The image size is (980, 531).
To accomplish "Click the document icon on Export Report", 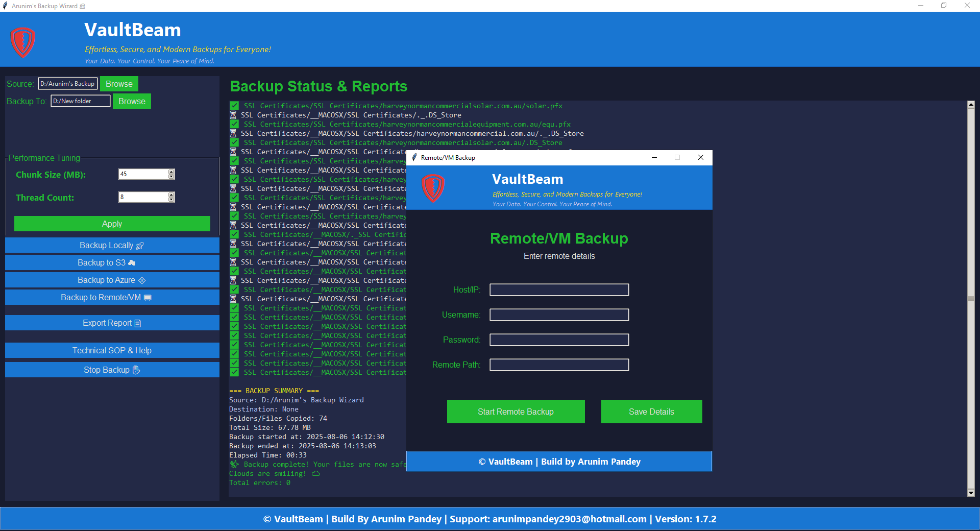I will (138, 323).
